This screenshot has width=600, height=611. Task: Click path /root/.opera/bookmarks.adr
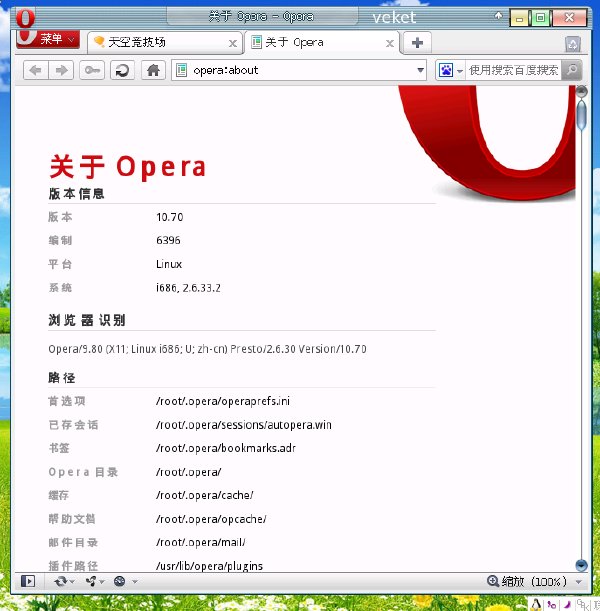(x=226, y=448)
